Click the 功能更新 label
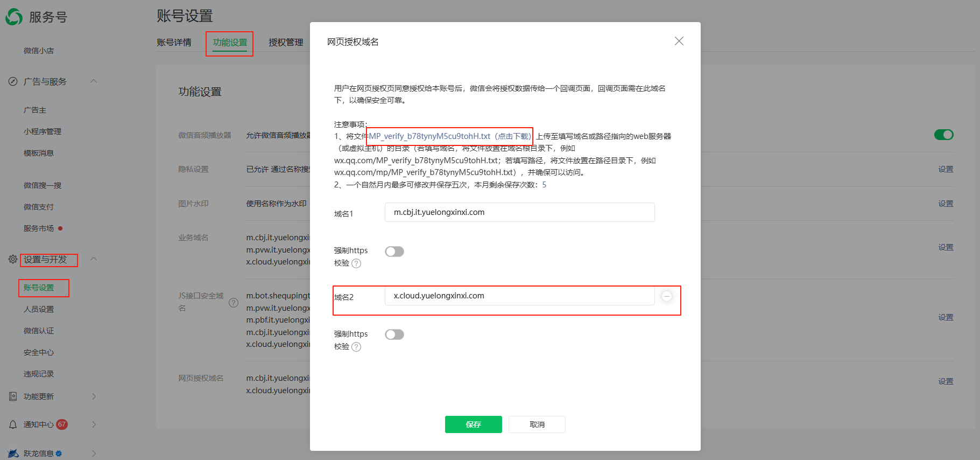 coord(39,396)
